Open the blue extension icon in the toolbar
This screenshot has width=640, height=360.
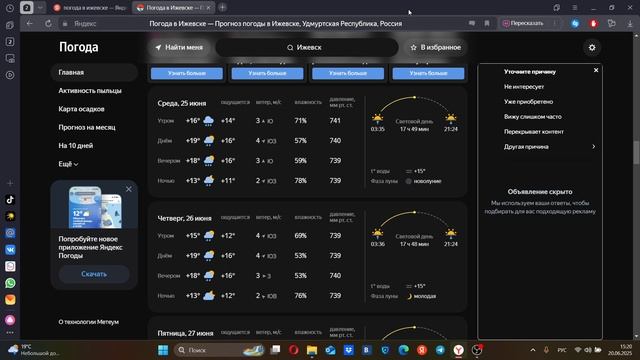click(x=575, y=24)
